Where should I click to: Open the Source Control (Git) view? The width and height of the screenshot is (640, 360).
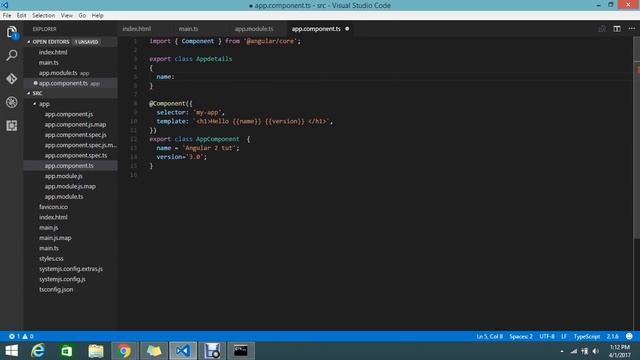(12, 78)
